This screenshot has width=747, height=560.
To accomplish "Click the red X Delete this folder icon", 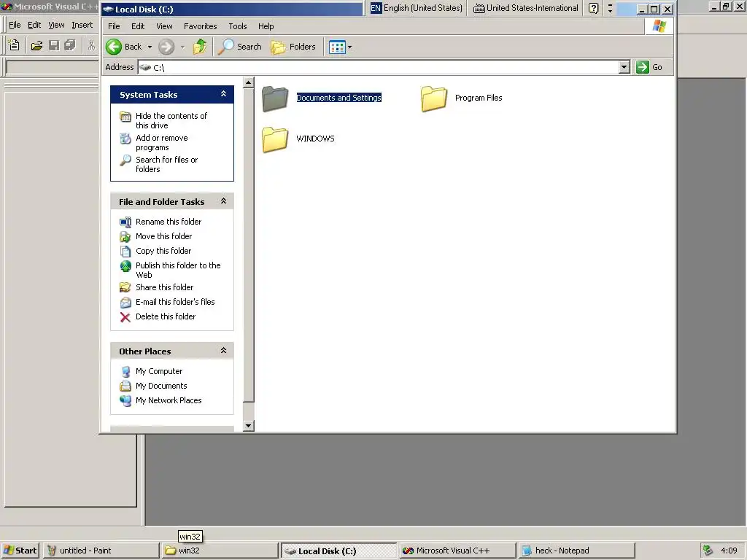I will 125,317.
